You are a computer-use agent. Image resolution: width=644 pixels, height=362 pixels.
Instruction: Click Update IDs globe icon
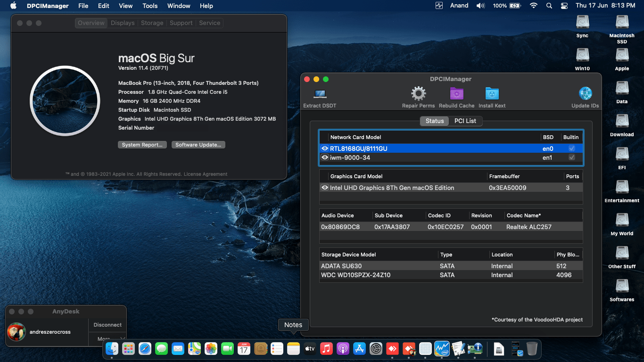point(585,94)
